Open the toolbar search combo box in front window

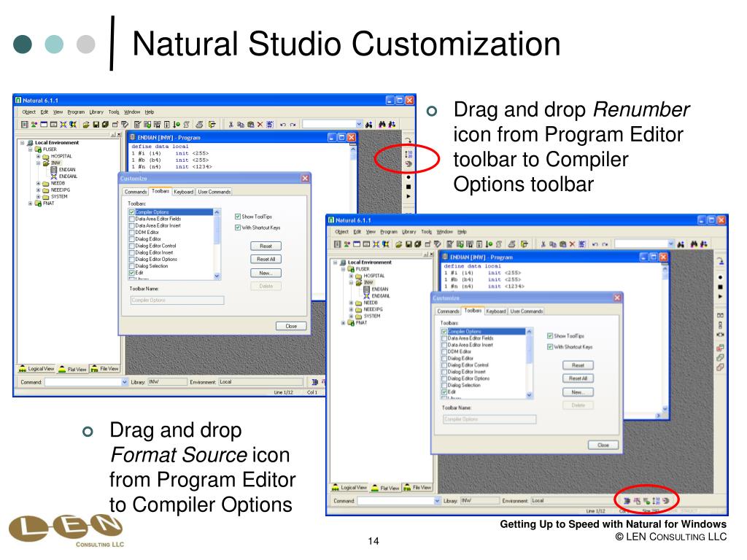[x=645, y=244]
